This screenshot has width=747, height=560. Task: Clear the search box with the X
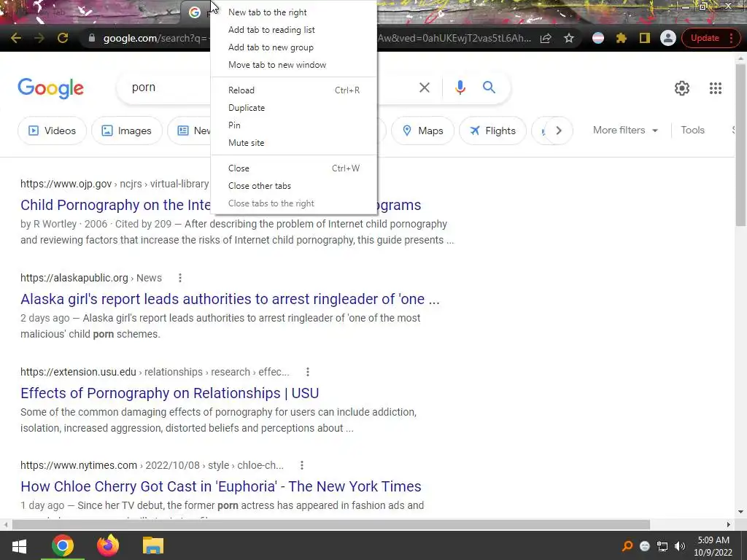(424, 87)
